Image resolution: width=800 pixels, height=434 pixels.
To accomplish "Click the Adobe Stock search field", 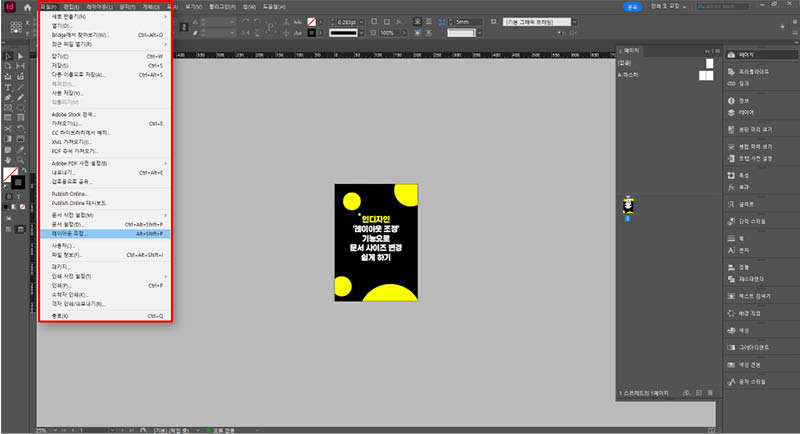I will click(723, 6).
